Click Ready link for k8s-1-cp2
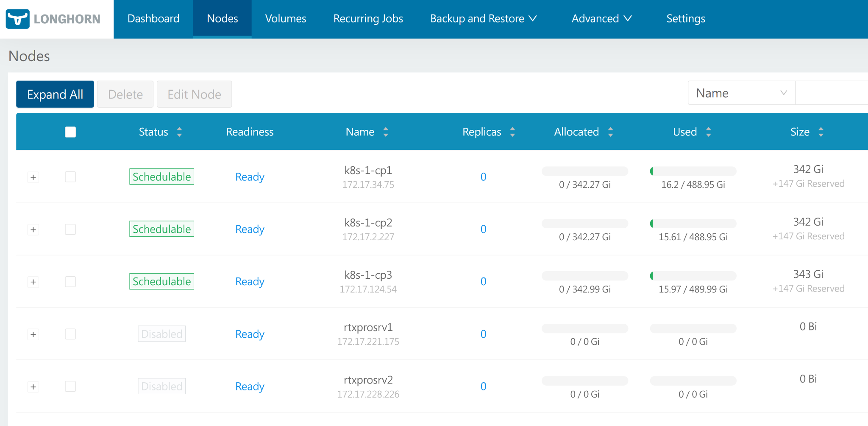 coord(250,230)
